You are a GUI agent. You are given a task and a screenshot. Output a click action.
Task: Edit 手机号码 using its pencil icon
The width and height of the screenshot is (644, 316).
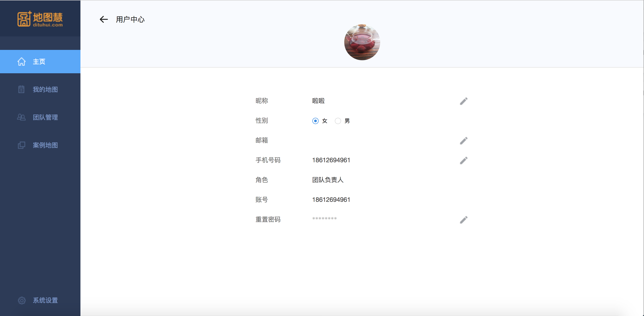click(464, 160)
